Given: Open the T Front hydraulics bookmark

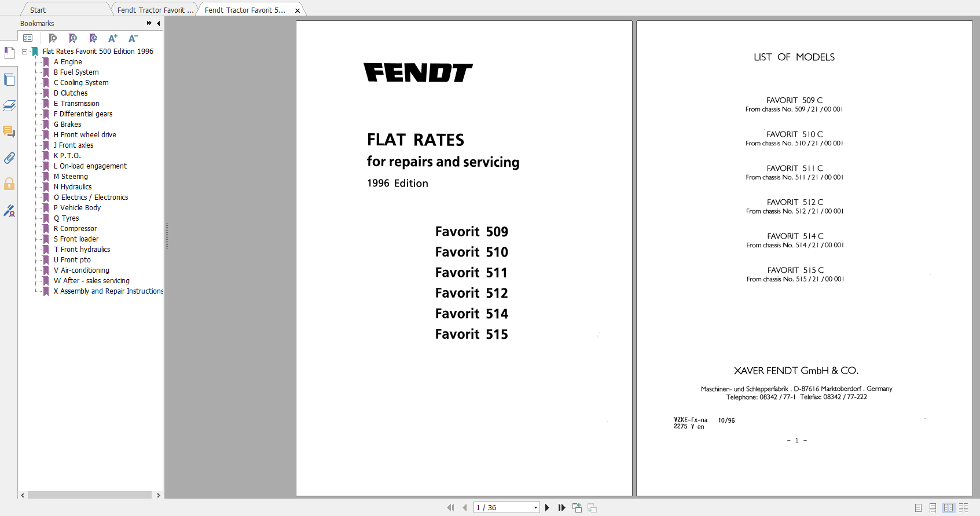Looking at the screenshot, I should [x=82, y=250].
